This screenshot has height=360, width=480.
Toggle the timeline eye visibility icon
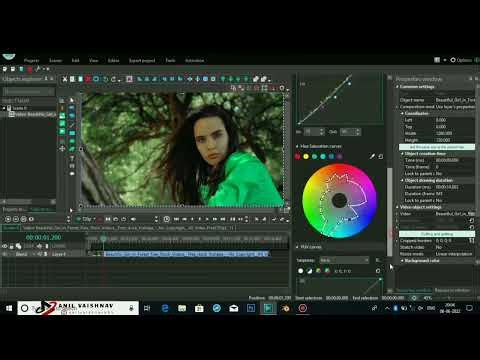(x=5, y=246)
